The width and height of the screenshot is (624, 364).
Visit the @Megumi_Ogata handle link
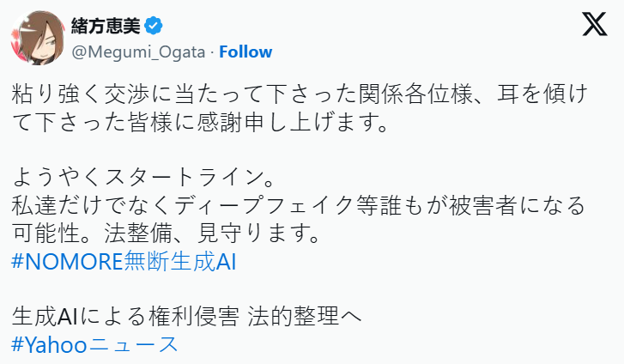(x=138, y=52)
